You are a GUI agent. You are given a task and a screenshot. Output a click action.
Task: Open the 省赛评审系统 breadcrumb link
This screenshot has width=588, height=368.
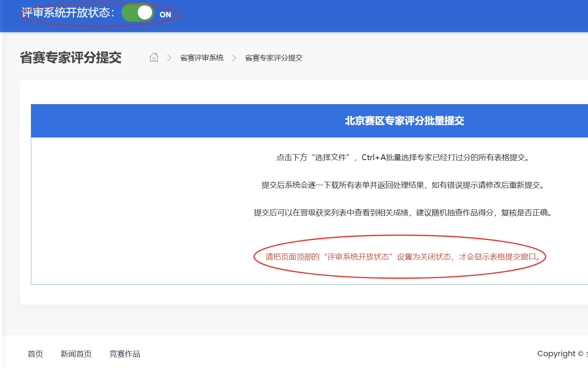pos(202,58)
